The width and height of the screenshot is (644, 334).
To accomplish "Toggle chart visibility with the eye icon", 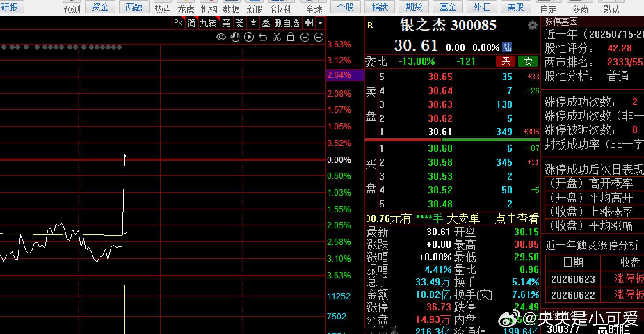I will click(x=221, y=37).
